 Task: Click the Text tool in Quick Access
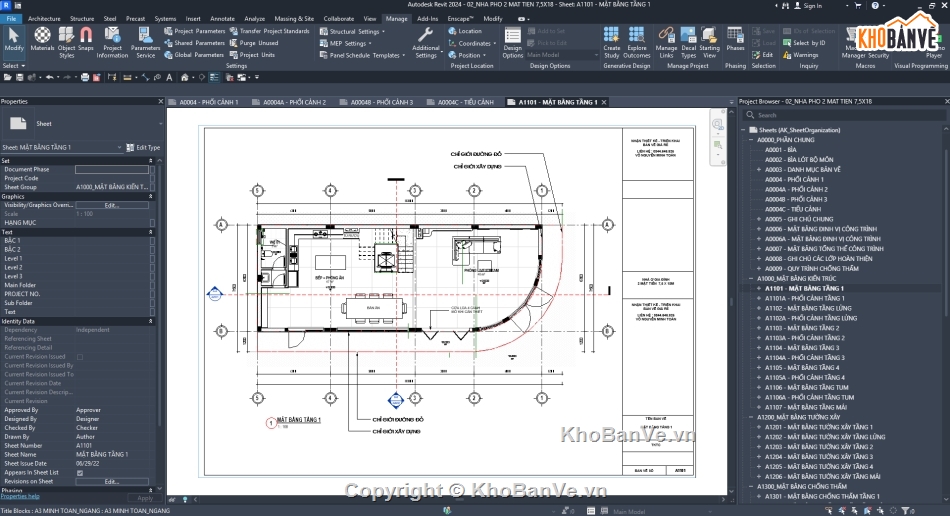coord(169,78)
